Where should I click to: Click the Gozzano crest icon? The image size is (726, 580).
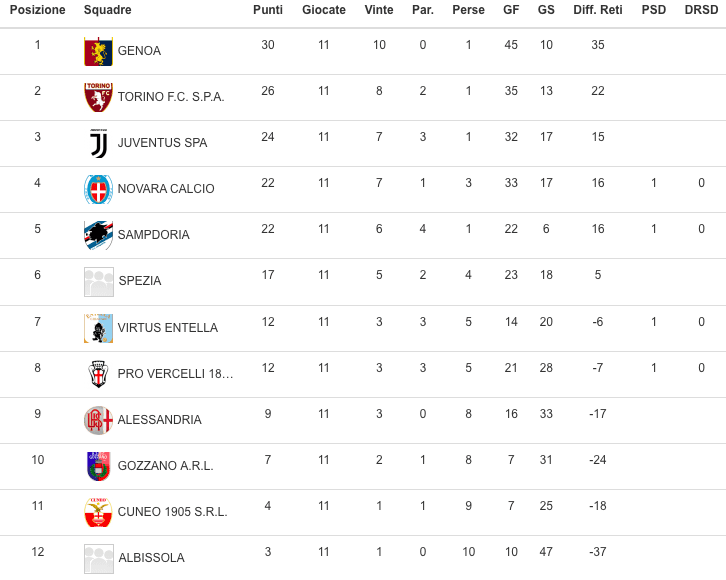(98, 466)
